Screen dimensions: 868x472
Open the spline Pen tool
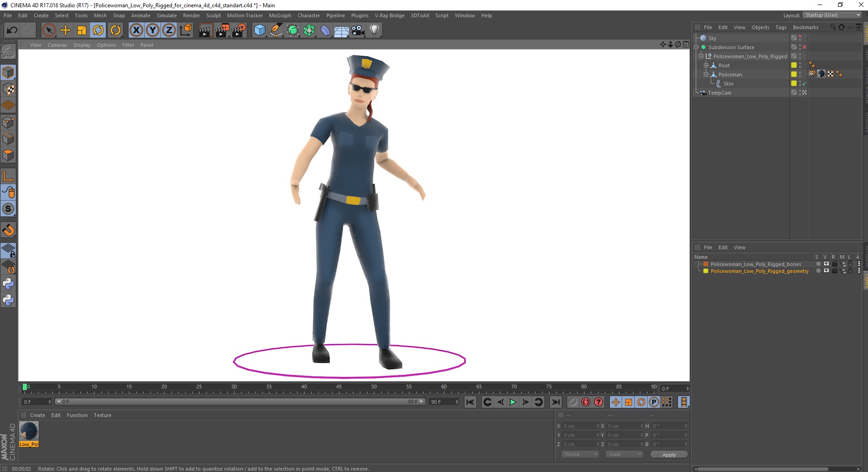[276, 30]
